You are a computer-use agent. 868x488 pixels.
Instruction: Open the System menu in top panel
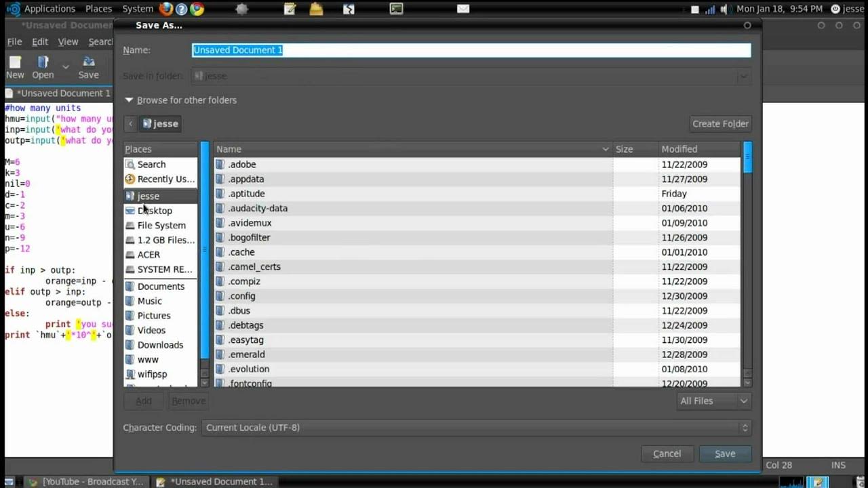tap(138, 9)
